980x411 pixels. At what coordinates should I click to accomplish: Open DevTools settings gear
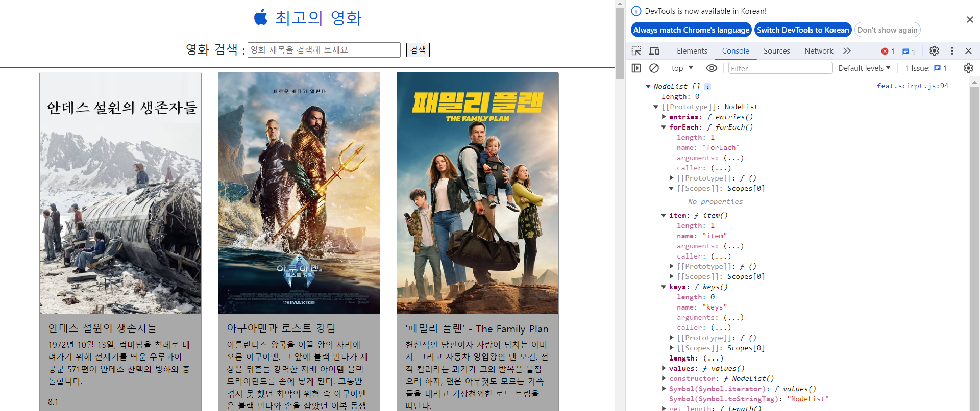934,50
